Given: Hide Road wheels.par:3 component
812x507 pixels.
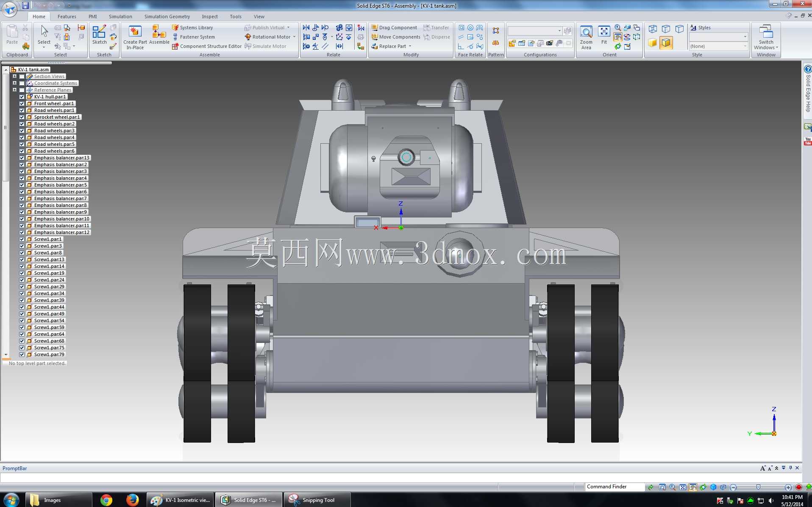Looking at the screenshot, I should pos(22,131).
